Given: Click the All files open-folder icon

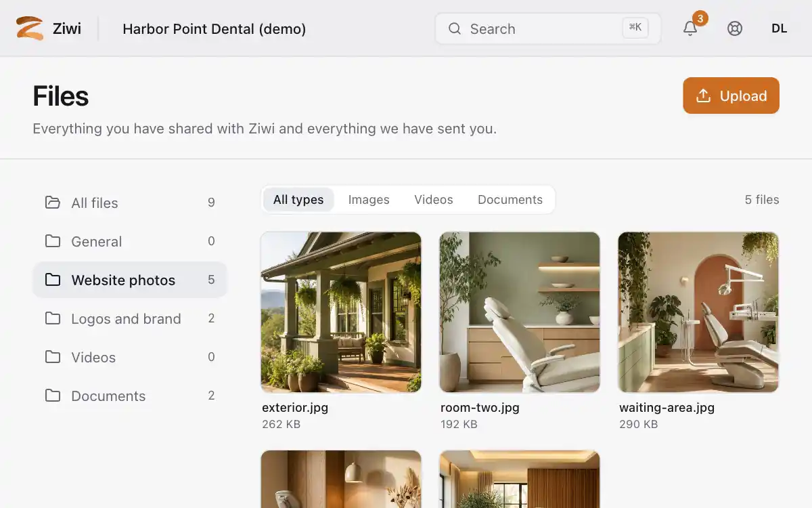Looking at the screenshot, I should (x=52, y=203).
